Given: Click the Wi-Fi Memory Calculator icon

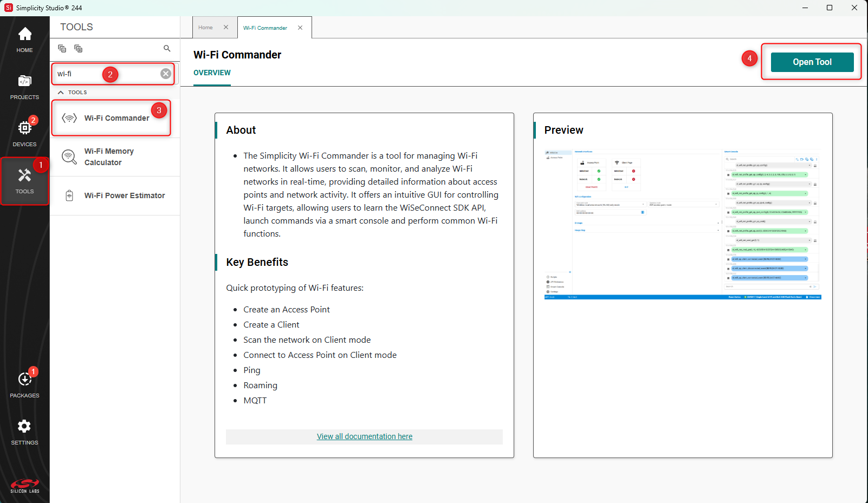Looking at the screenshot, I should pyautogui.click(x=69, y=156).
